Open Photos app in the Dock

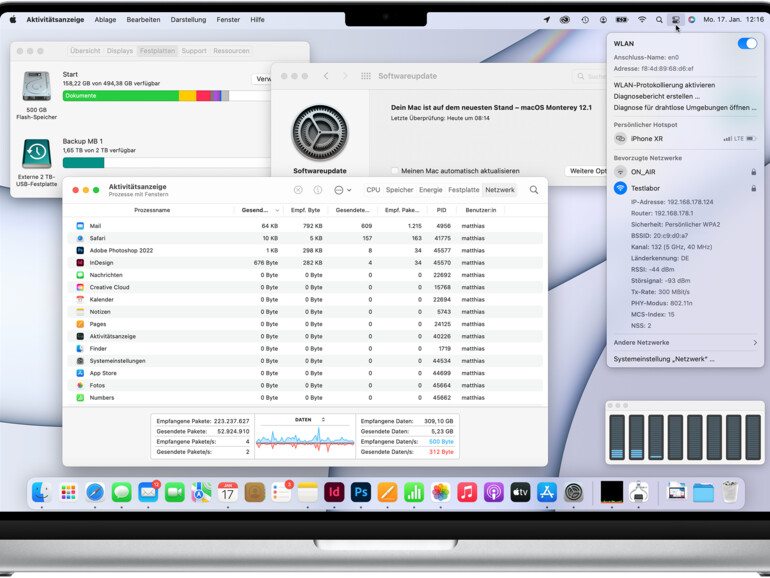[440, 492]
